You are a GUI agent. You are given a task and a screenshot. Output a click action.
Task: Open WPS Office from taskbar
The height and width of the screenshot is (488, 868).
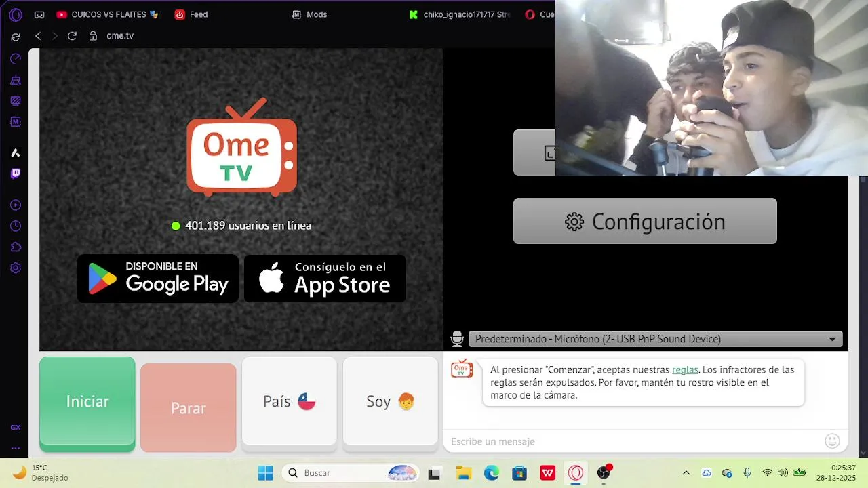548,472
